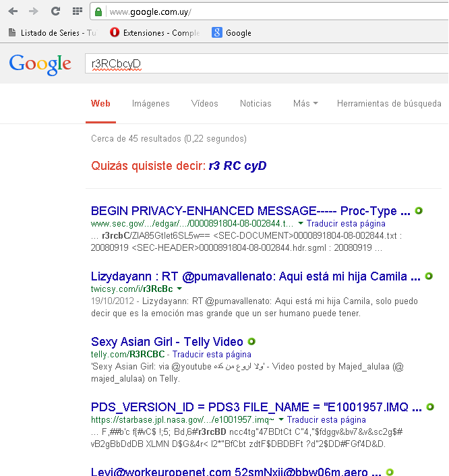Switch to the Noticias tab
Screen dimensions: 449x476
point(256,104)
